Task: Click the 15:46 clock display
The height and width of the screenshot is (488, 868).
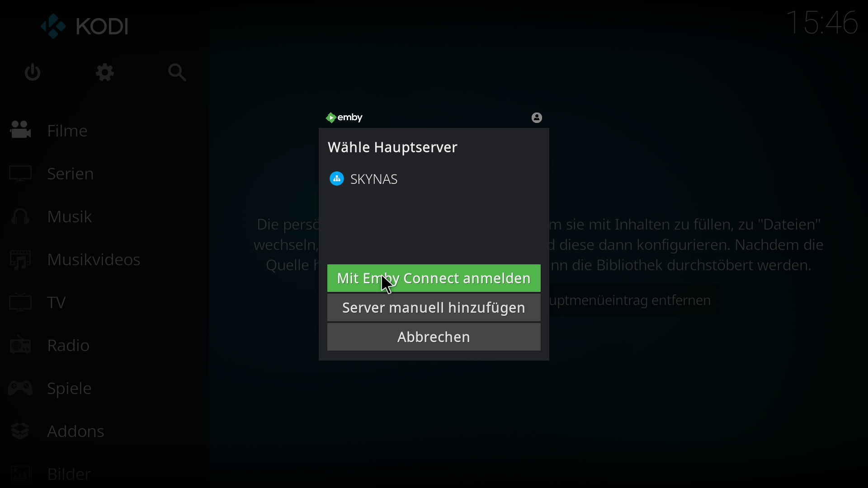Action: pyautogui.click(x=822, y=23)
